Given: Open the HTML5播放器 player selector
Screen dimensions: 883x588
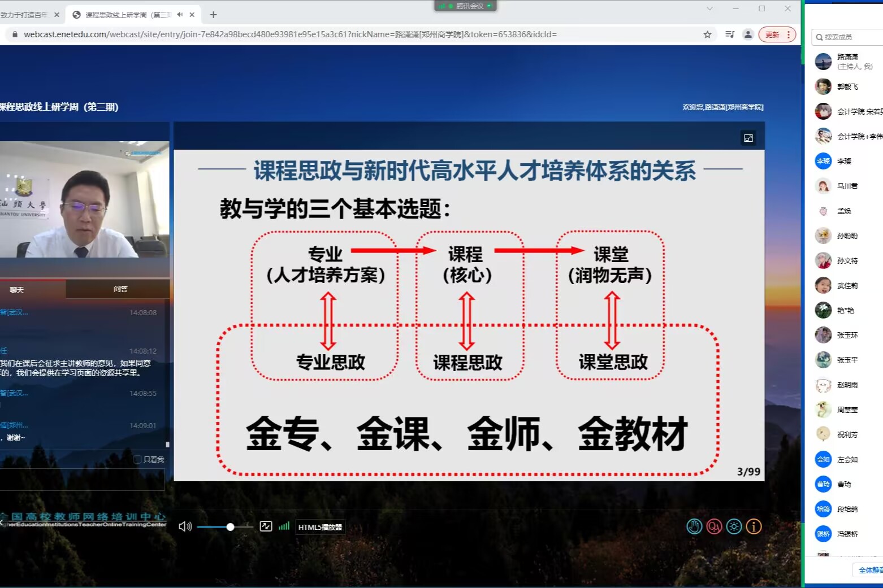Looking at the screenshot, I should click(320, 527).
